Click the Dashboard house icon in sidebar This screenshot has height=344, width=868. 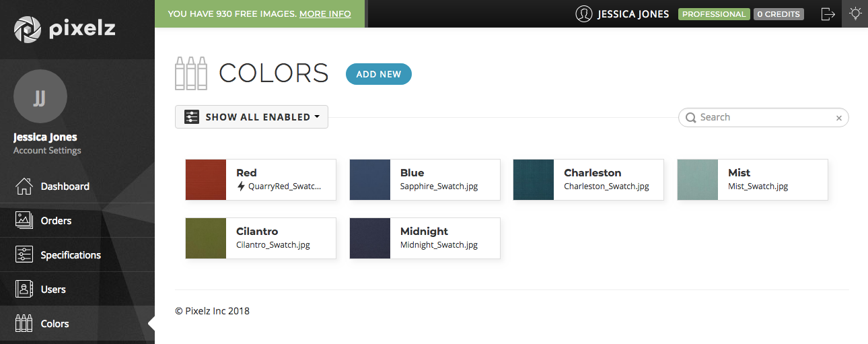(x=24, y=186)
